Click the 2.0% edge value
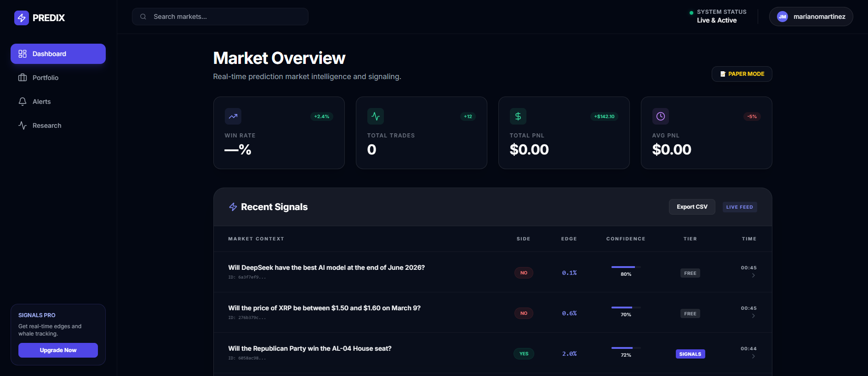 pos(569,354)
